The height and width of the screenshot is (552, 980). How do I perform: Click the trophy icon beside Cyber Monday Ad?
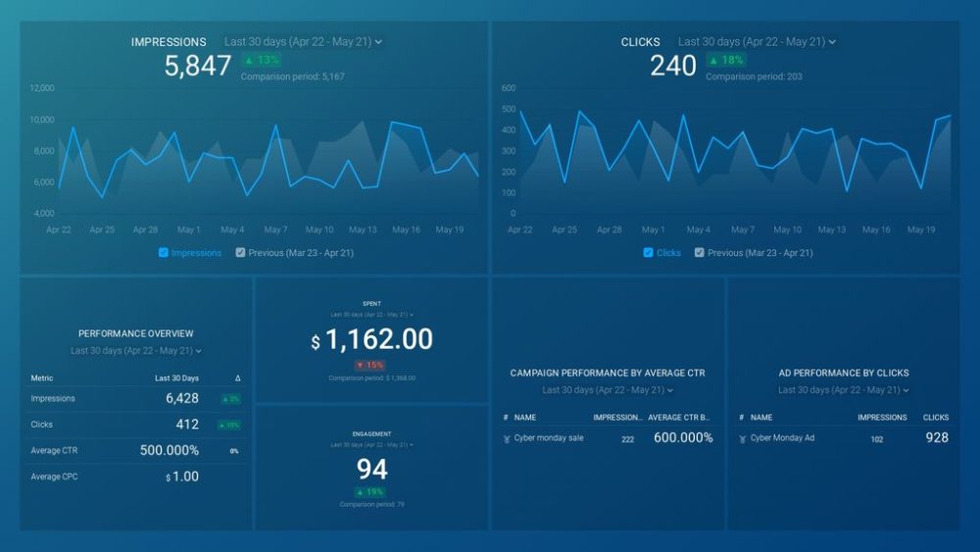pyautogui.click(x=743, y=439)
